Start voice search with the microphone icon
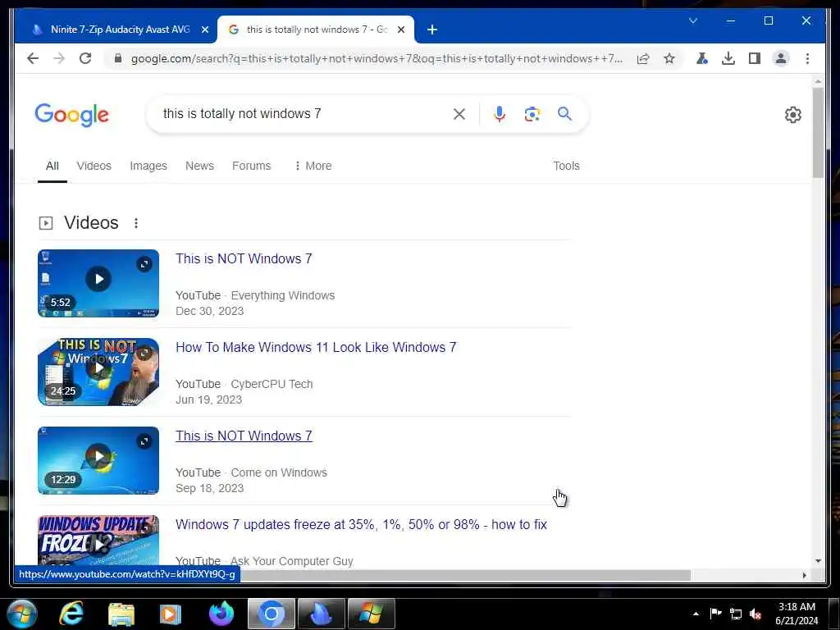Image resolution: width=840 pixels, height=630 pixels. 500,114
